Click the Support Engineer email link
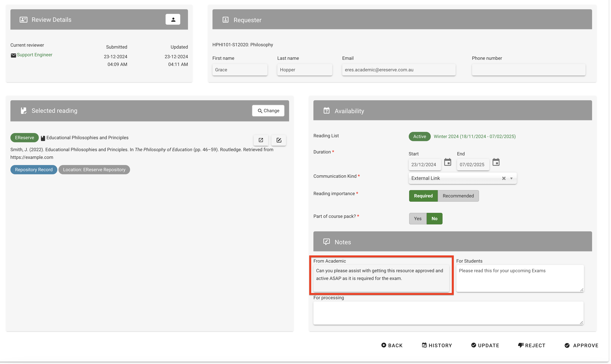The image size is (611, 364). (34, 55)
